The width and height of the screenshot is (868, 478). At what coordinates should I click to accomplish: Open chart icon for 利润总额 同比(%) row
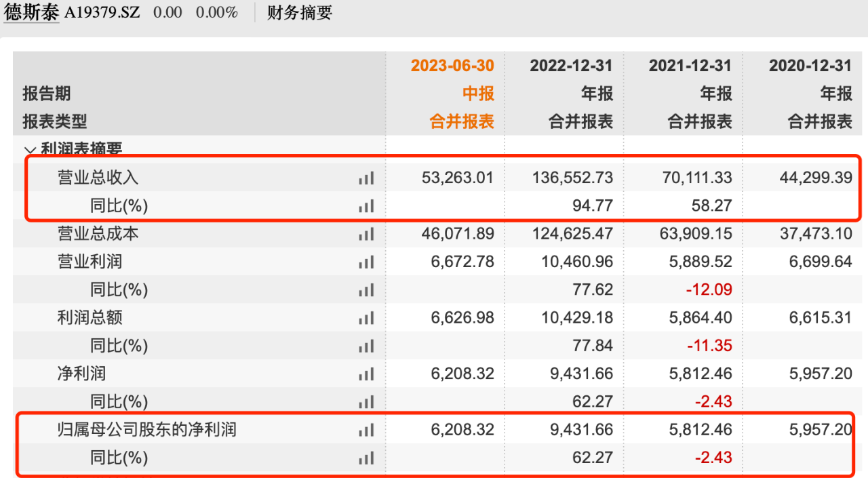click(x=366, y=346)
